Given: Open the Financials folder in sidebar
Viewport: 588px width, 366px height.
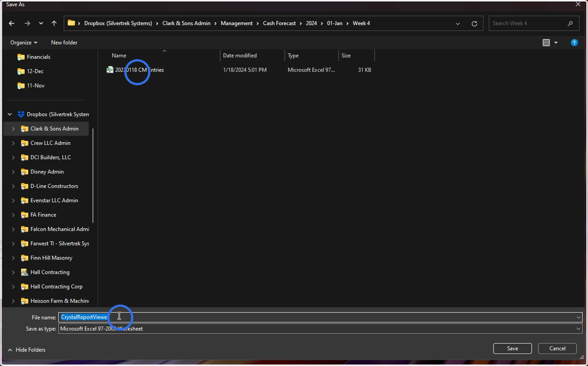Looking at the screenshot, I should (x=38, y=57).
